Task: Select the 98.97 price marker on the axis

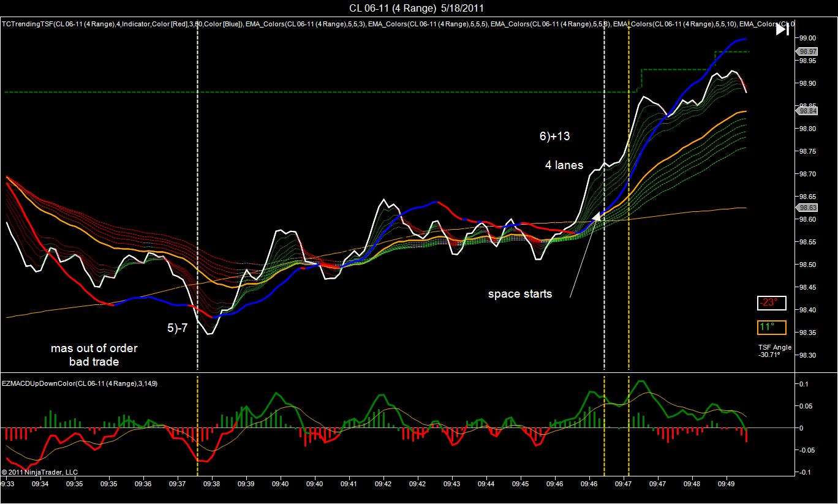Action: coord(808,51)
